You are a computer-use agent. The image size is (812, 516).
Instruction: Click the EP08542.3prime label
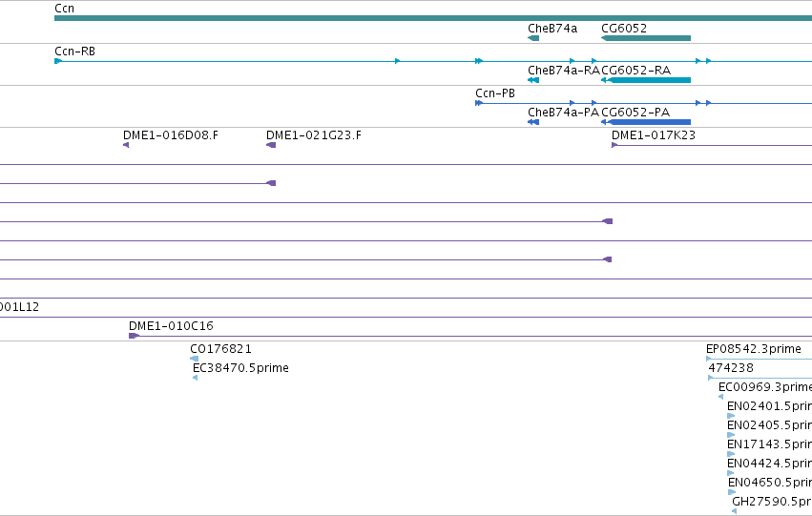click(754, 349)
